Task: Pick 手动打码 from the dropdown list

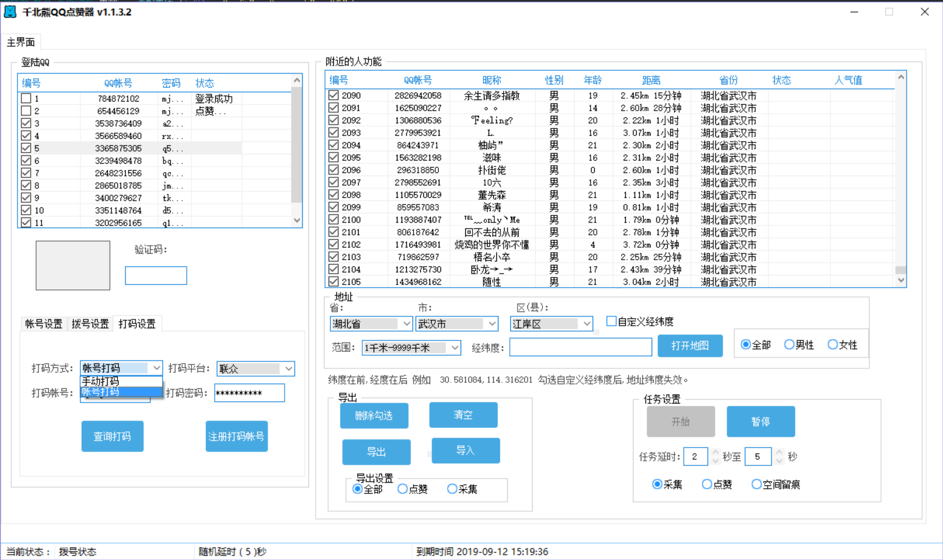Action: point(121,381)
